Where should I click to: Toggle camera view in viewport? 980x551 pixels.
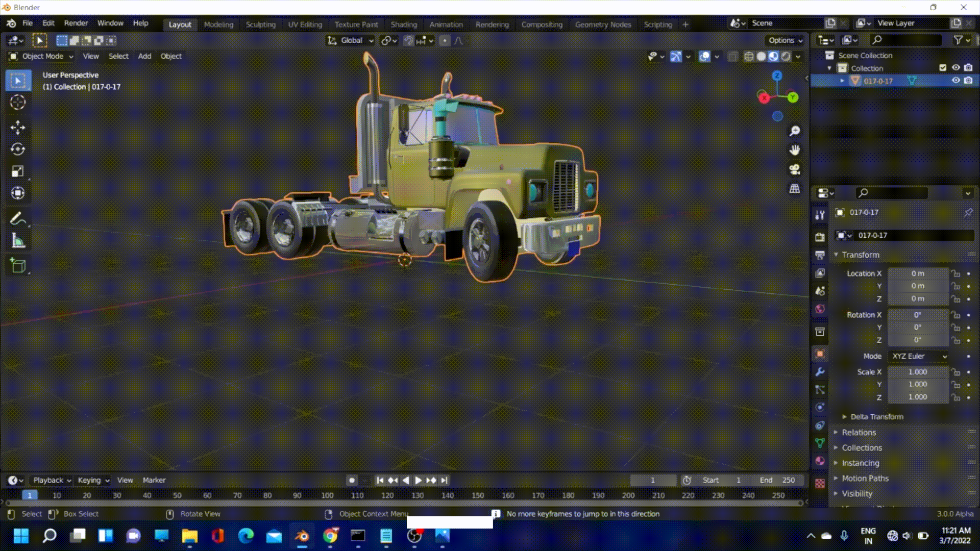point(795,169)
